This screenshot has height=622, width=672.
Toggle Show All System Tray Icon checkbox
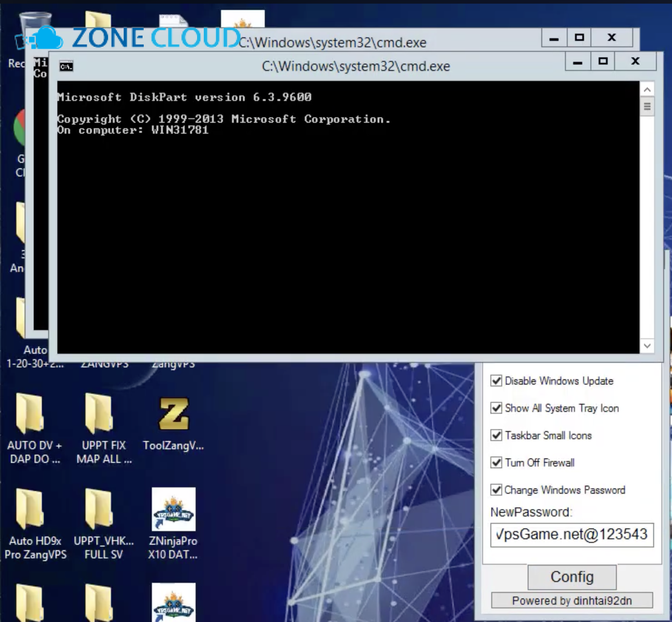(x=496, y=408)
